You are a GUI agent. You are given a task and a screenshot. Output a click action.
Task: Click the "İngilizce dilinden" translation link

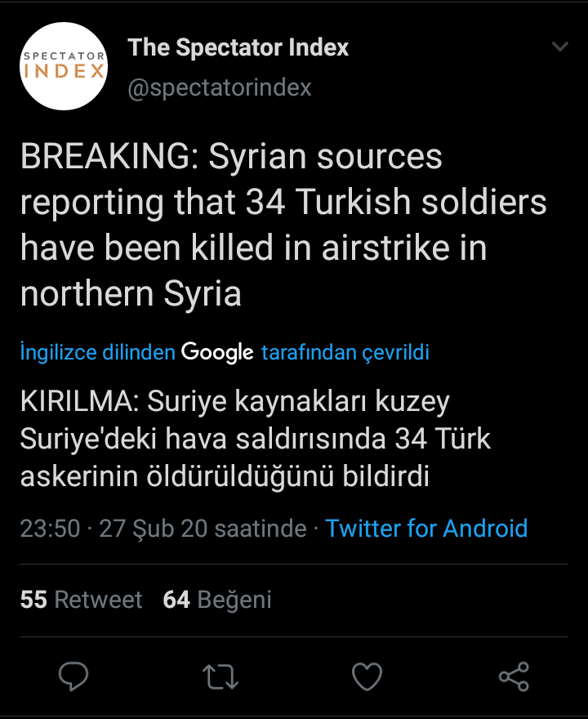tap(97, 352)
